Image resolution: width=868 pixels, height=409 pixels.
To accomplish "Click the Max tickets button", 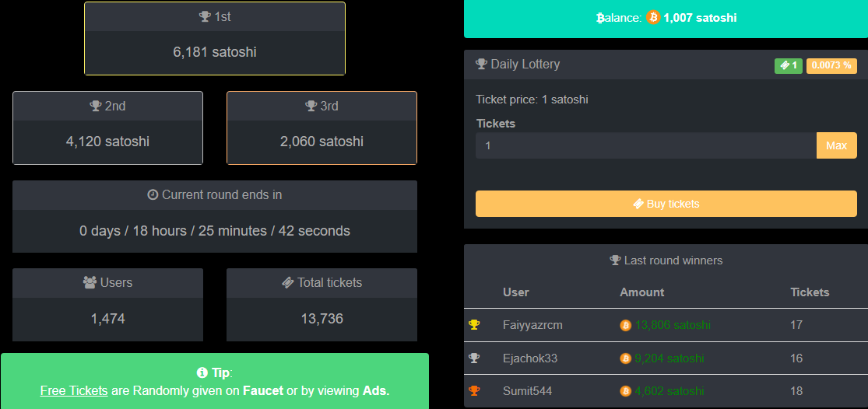I will point(836,145).
